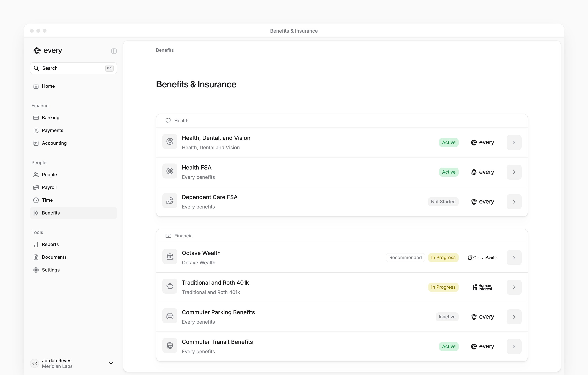Click the Recommended badge on Octave Wealth
The width and height of the screenshot is (588, 375).
coord(405,258)
